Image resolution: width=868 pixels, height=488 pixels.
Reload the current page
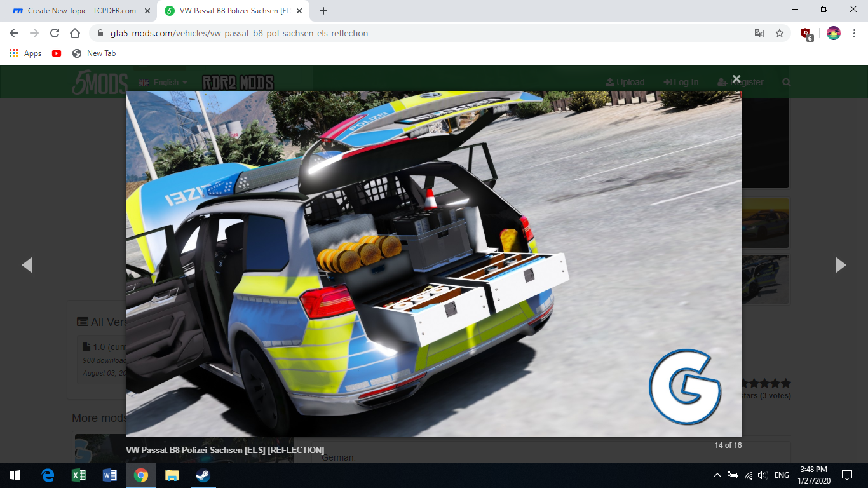55,33
